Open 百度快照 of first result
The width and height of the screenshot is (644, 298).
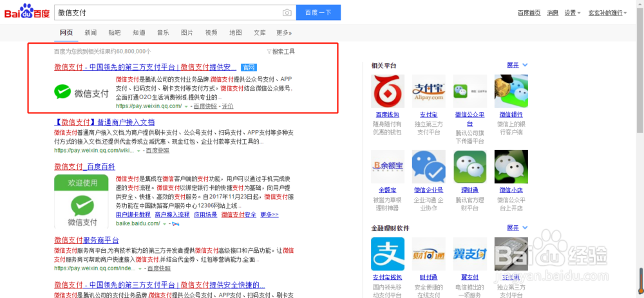point(205,106)
